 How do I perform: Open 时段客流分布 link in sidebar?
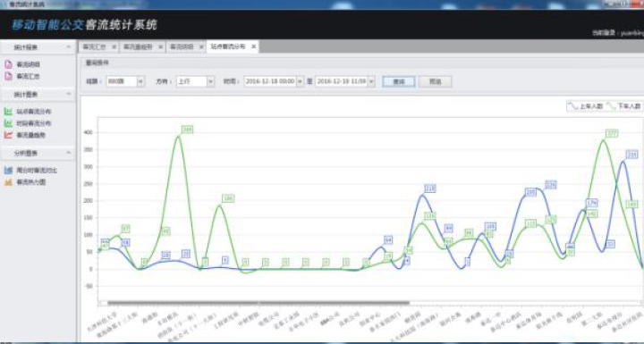coord(34,123)
